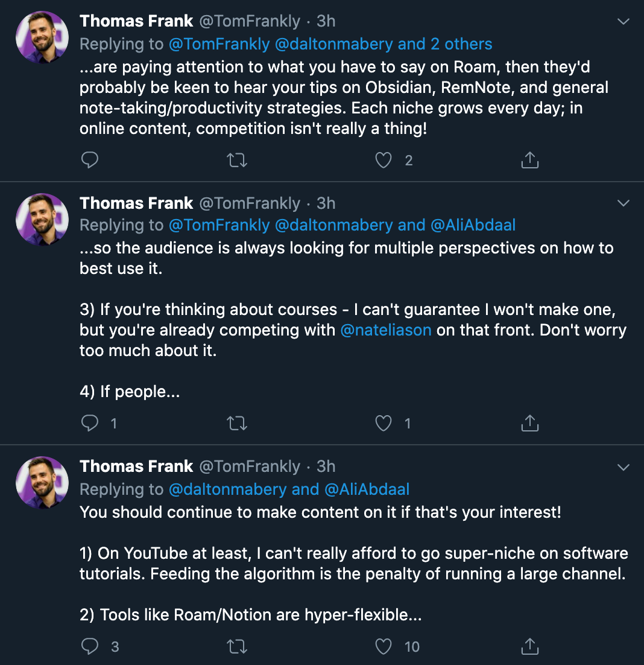644x665 pixels.
Task: Expand the options chevron on the second tweet
Action: click(x=623, y=203)
